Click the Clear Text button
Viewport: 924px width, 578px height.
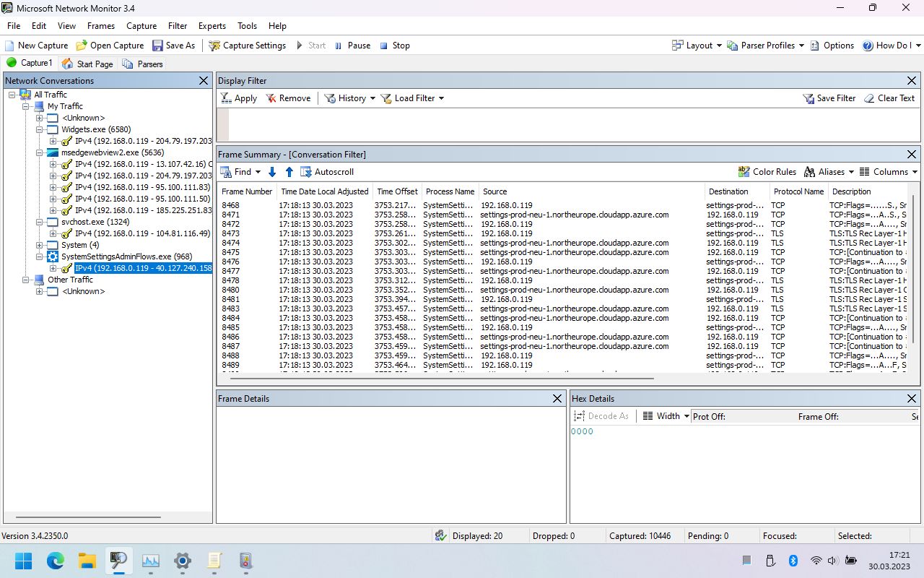[x=889, y=98]
